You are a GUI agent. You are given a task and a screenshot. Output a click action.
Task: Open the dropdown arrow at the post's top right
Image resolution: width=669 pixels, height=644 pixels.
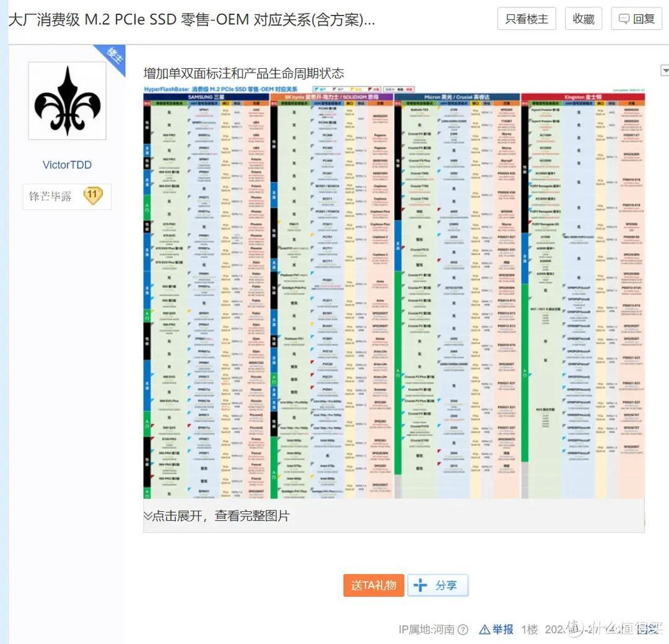pyautogui.click(x=666, y=69)
